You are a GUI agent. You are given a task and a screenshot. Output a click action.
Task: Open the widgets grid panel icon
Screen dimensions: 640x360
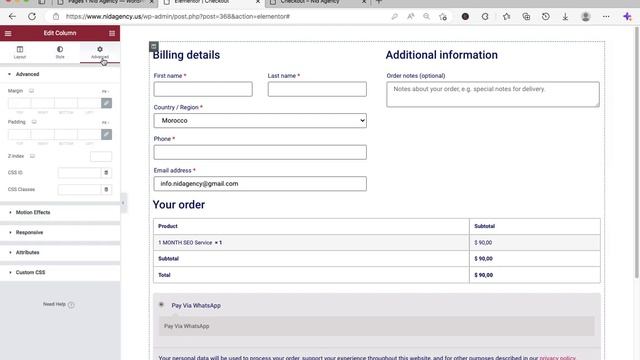click(x=112, y=33)
